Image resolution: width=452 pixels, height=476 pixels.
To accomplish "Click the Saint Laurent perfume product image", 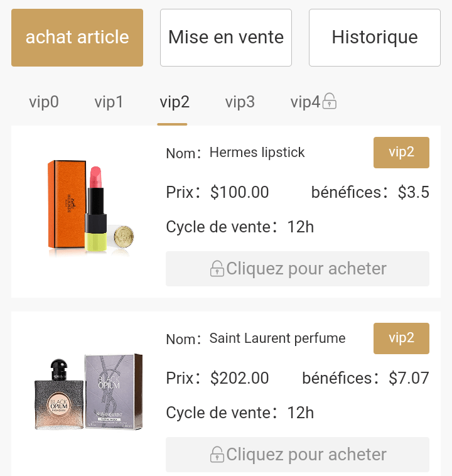I will coord(89,393).
